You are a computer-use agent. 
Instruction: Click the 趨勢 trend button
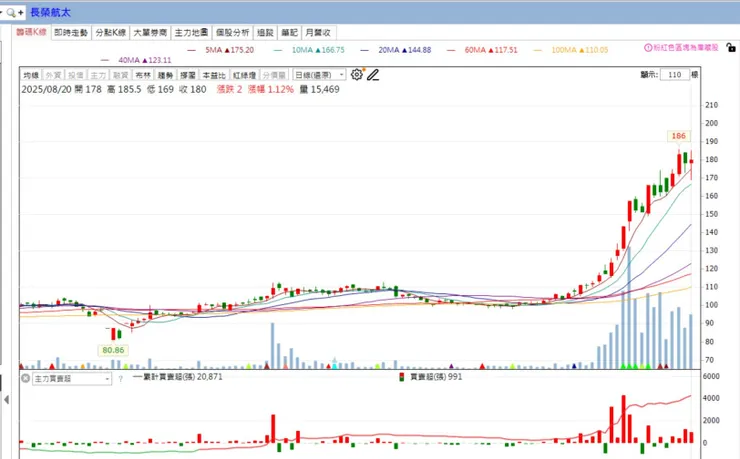click(165, 75)
